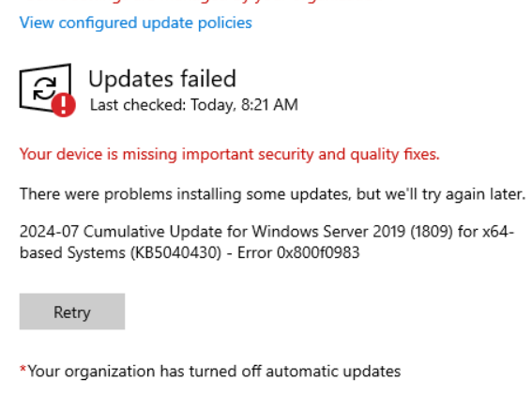Click the 'automatic updates' words at the bottom
Screen dimensions: 532x396
pos(333,372)
